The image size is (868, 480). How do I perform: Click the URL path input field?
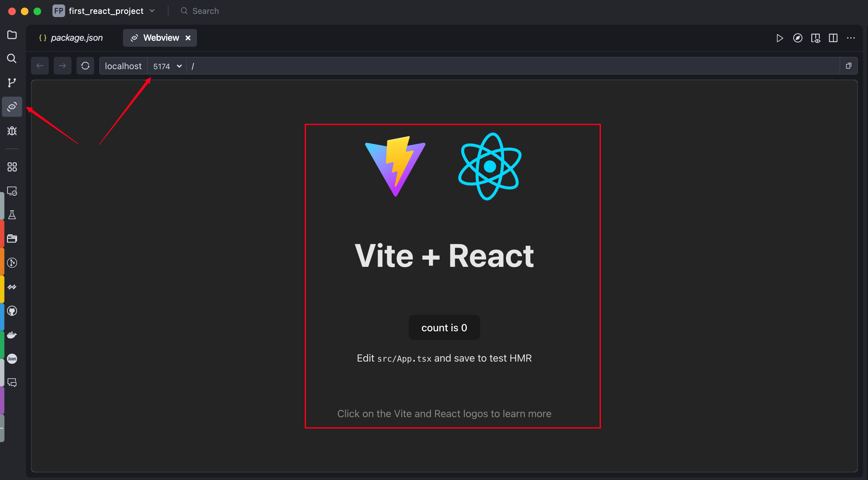(505, 66)
